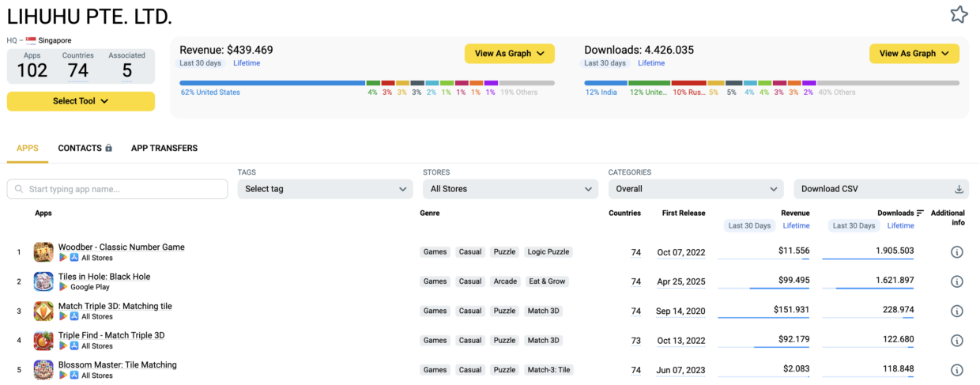This screenshot has height=385, width=980.
Task: Open info icon for Tiles in Hole row
Action: (x=956, y=281)
